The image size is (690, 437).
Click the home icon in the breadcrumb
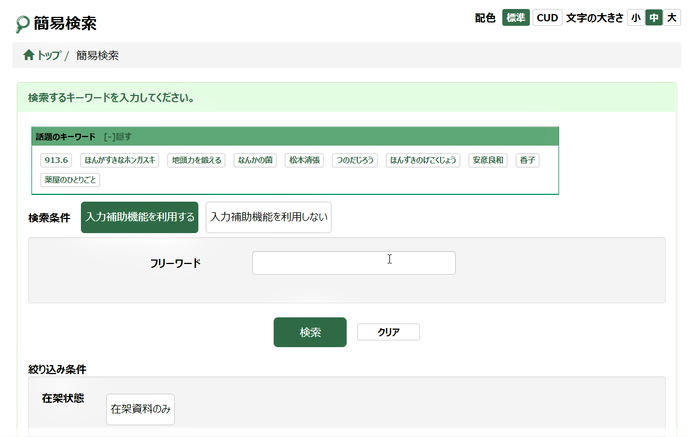[28, 55]
